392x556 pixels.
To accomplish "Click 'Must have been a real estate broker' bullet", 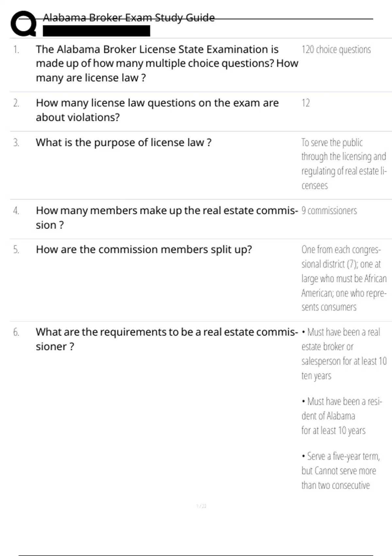I will [x=344, y=354].
